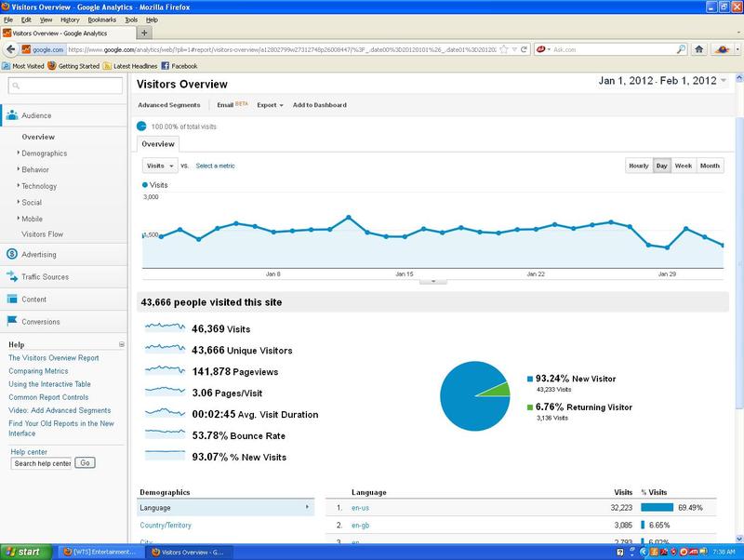Click the Bounce Rate sparkline thumbnail

[165, 433]
